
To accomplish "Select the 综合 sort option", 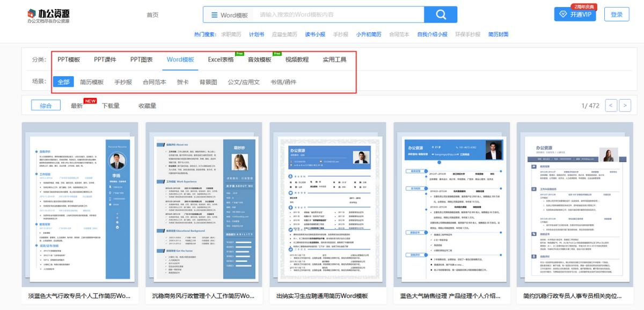I will click(x=46, y=105).
